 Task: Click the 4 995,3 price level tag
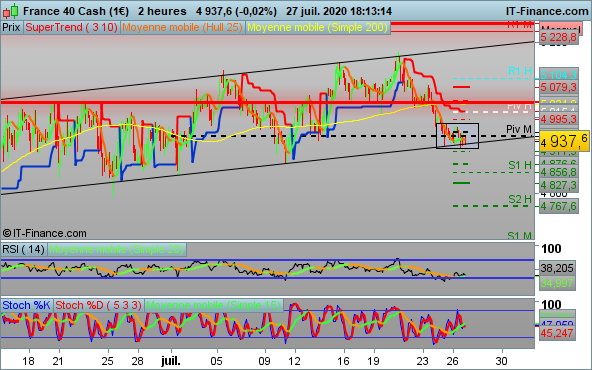click(x=559, y=119)
